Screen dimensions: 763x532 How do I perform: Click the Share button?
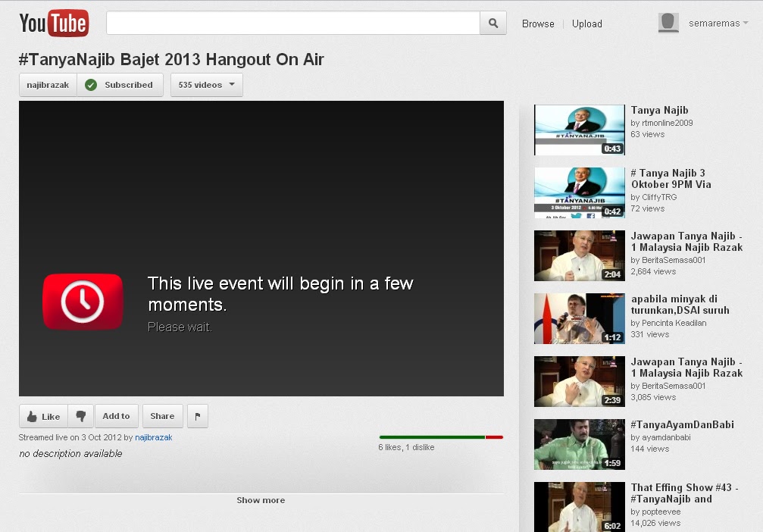[163, 416]
